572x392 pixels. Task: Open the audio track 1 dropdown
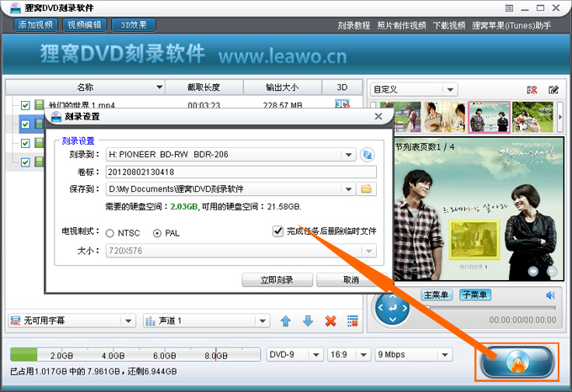click(x=262, y=320)
